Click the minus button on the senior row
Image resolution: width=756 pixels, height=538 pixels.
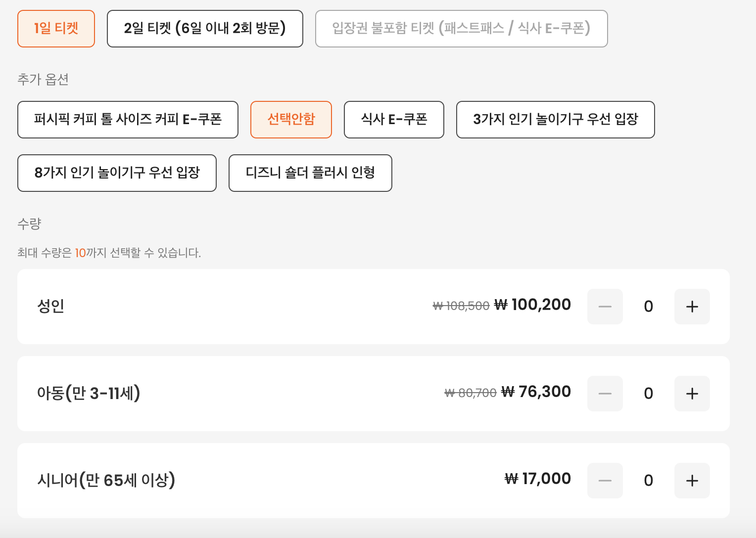pyautogui.click(x=605, y=480)
